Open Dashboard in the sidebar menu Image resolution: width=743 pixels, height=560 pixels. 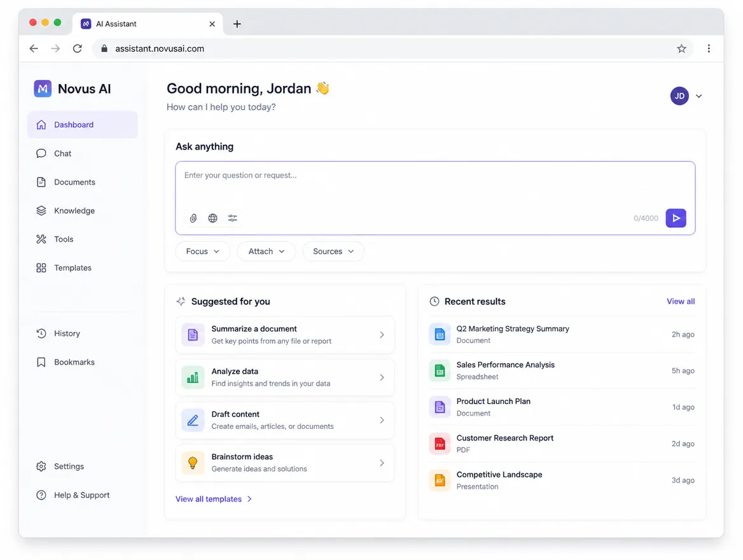83,125
